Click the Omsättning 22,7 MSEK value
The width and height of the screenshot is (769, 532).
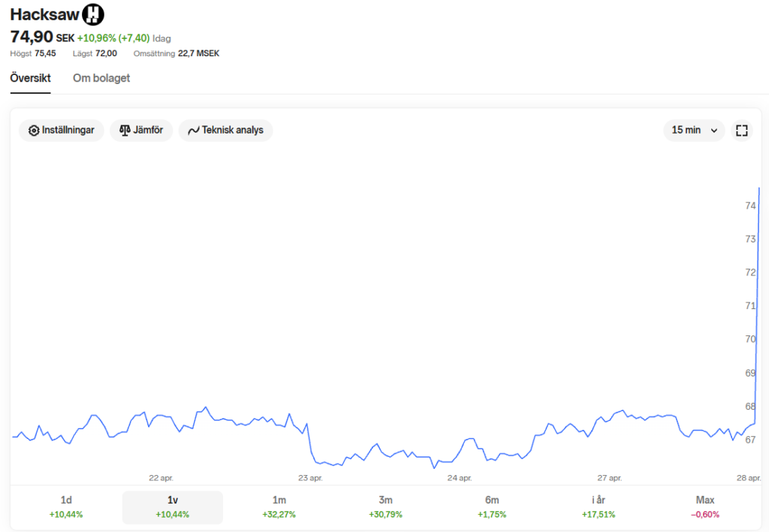point(198,53)
